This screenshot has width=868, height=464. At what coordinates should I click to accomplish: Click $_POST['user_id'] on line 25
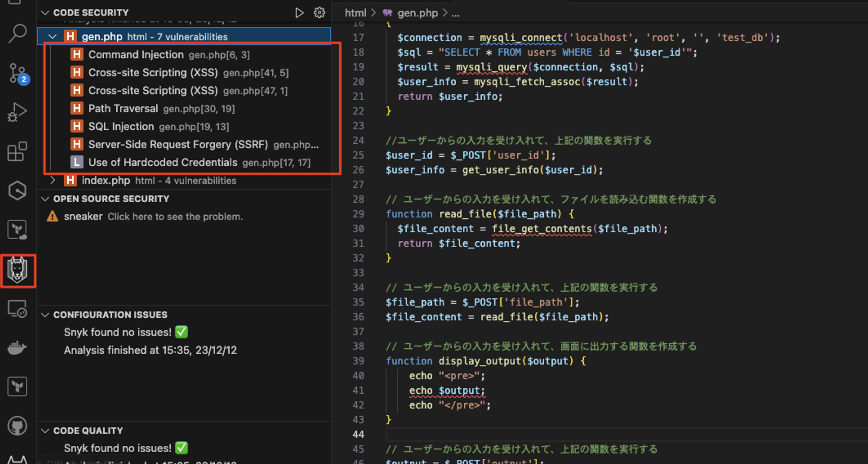coord(500,155)
